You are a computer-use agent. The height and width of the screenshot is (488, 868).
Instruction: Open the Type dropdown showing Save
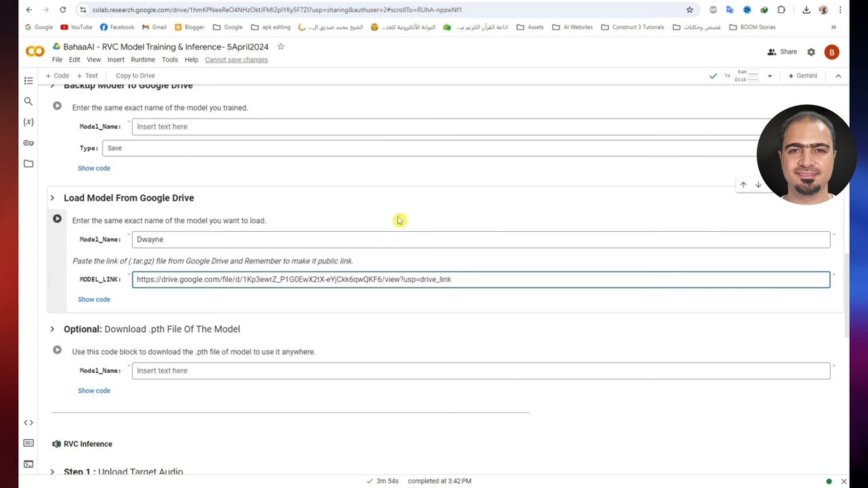pyautogui.click(x=434, y=148)
